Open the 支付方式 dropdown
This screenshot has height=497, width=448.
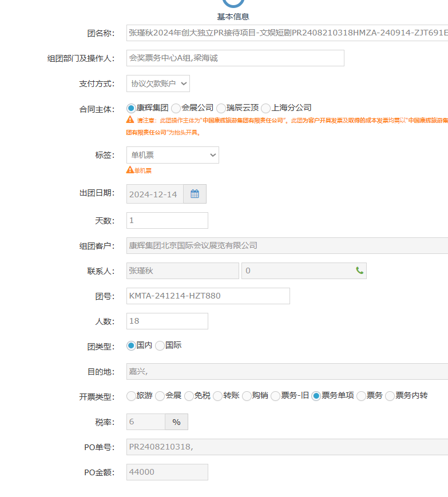tap(158, 84)
